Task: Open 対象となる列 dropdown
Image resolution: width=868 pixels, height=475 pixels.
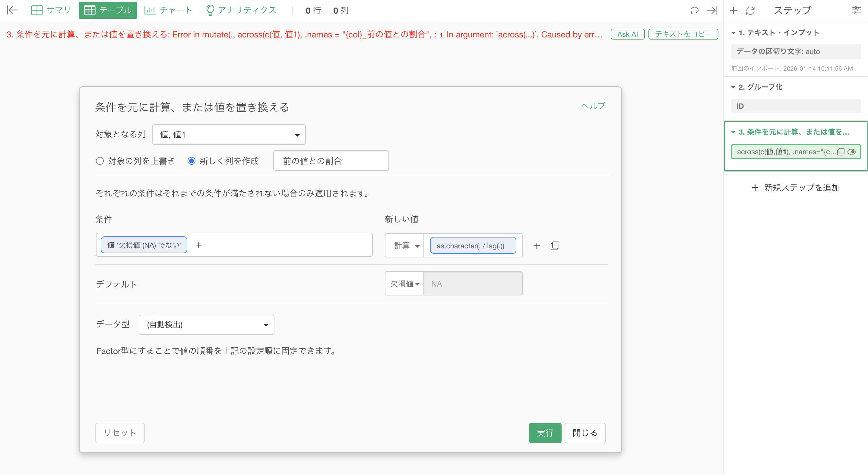Action: [x=229, y=135]
